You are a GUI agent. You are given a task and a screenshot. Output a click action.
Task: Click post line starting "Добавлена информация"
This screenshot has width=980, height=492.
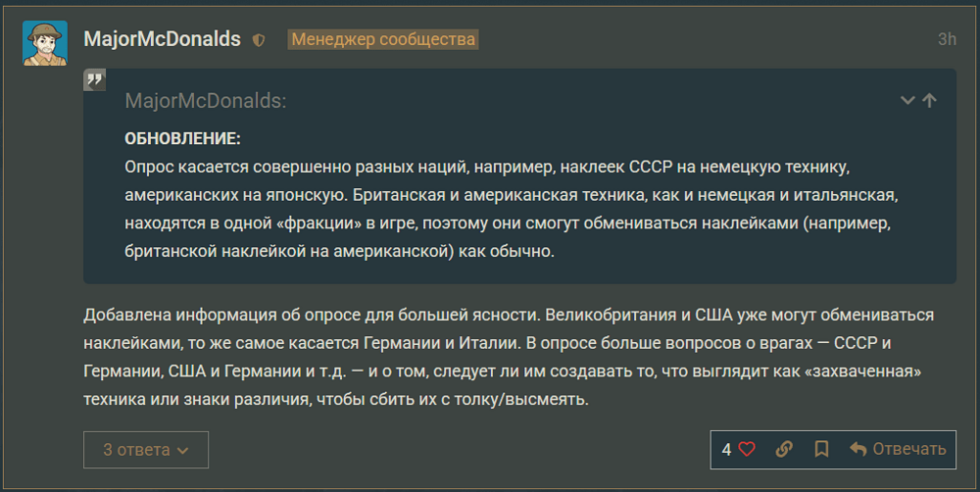pyautogui.click(x=510, y=317)
